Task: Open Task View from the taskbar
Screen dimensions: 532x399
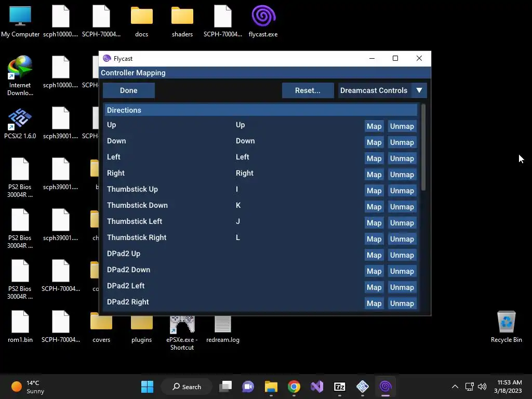Action: pos(225,387)
